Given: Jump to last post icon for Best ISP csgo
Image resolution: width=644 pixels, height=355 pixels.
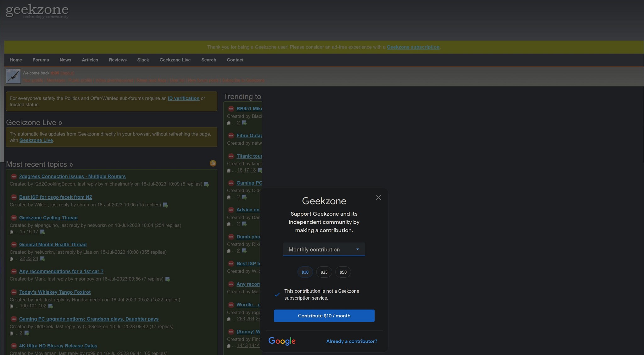Looking at the screenshot, I should [x=165, y=205].
